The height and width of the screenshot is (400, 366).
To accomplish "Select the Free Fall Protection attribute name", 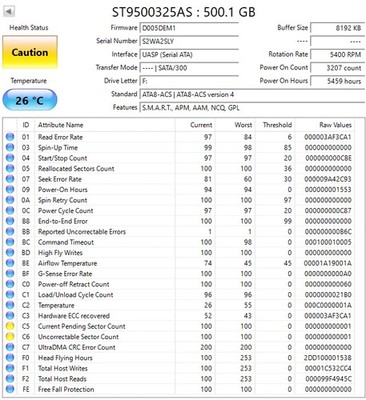I will tap(66, 389).
